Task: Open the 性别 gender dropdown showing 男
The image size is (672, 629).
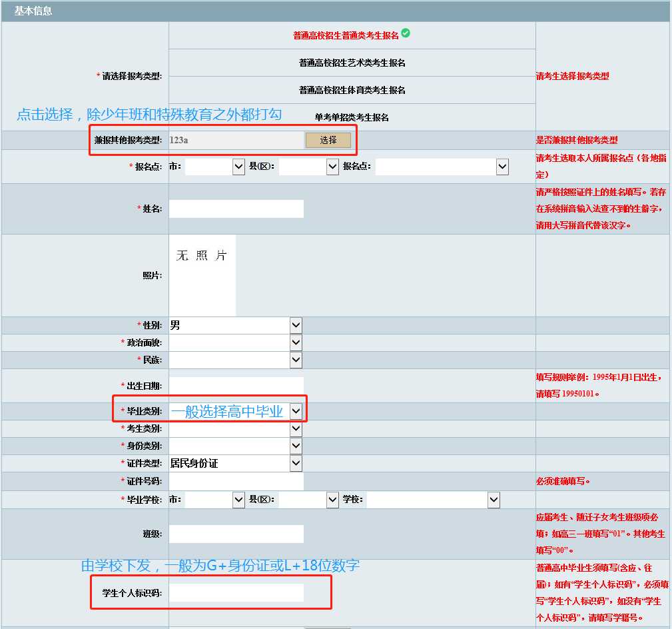Action: point(296,324)
